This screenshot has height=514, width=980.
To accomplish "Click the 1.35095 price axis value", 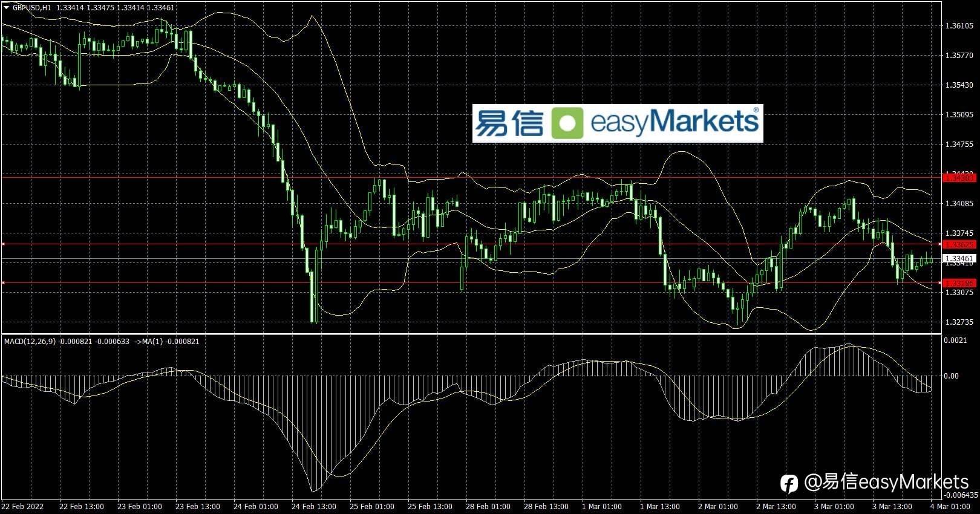I will tap(959, 115).
